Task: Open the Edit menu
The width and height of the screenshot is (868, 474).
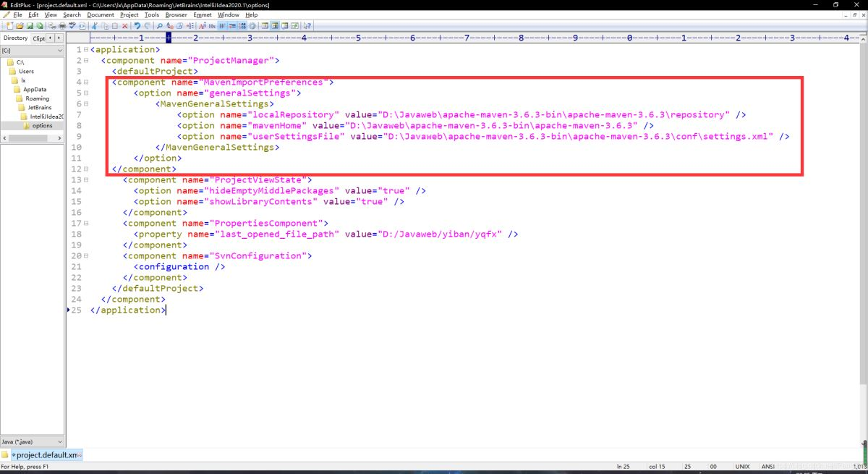Action: pos(33,14)
